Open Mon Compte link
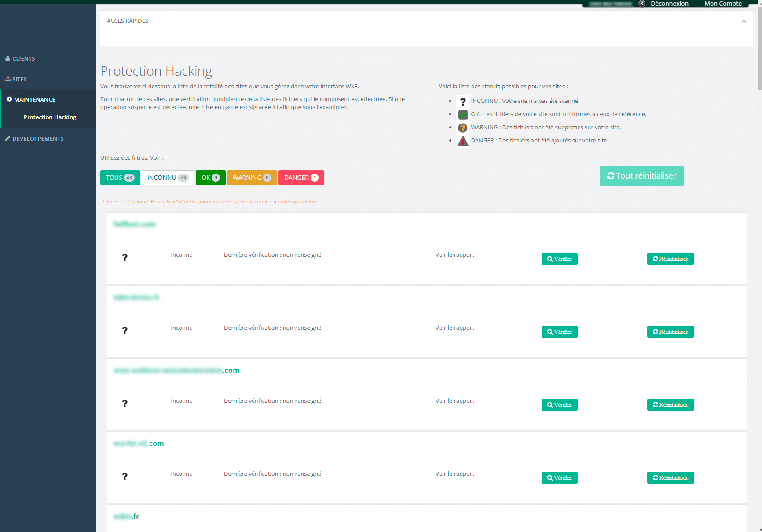This screenshot has width=762, height=532. click(723, 4)
